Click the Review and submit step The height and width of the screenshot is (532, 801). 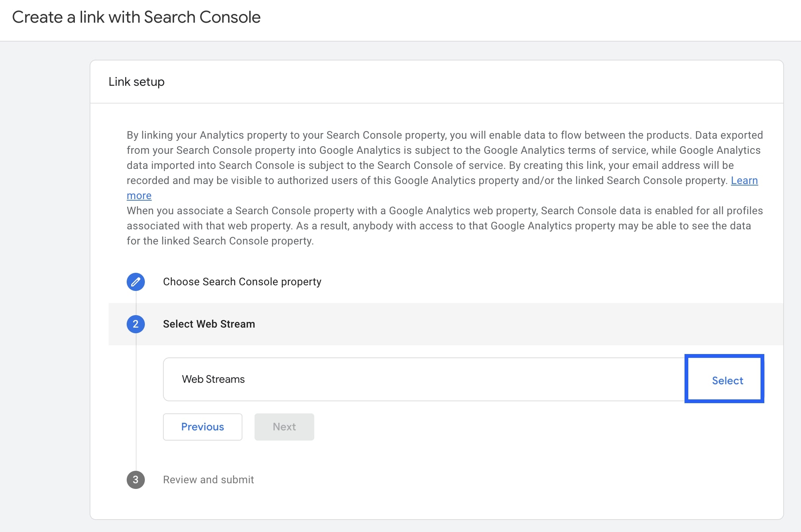coord(208,480)
